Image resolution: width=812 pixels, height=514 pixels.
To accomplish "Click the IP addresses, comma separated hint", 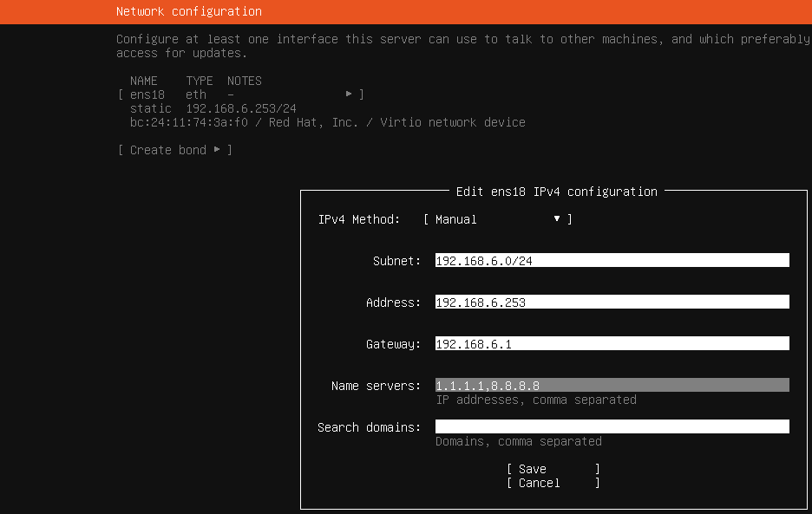I will tap(535, 400).
